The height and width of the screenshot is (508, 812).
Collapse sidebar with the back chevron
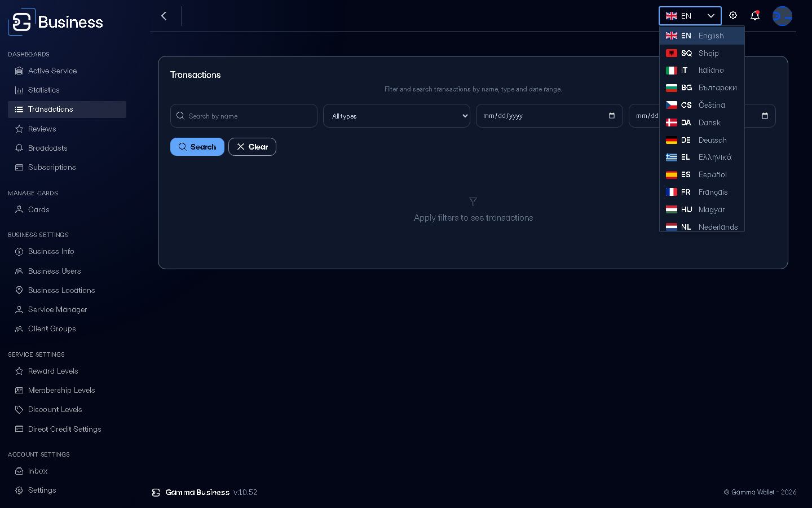click(164, 16)
